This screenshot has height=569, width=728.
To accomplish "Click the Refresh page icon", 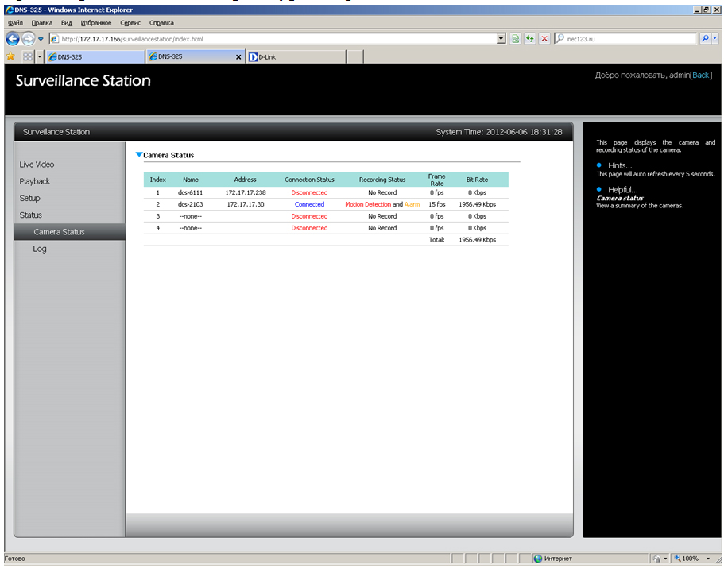I will pyautogui.click(x=529, y=38).
